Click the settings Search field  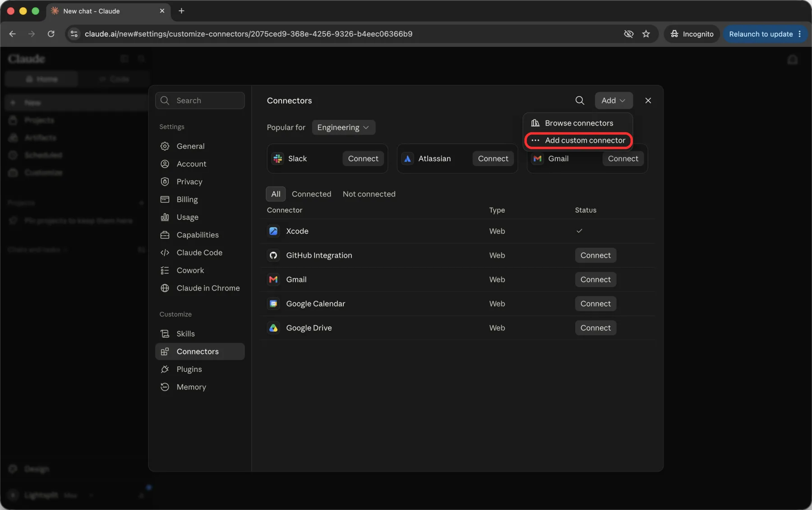200,101
